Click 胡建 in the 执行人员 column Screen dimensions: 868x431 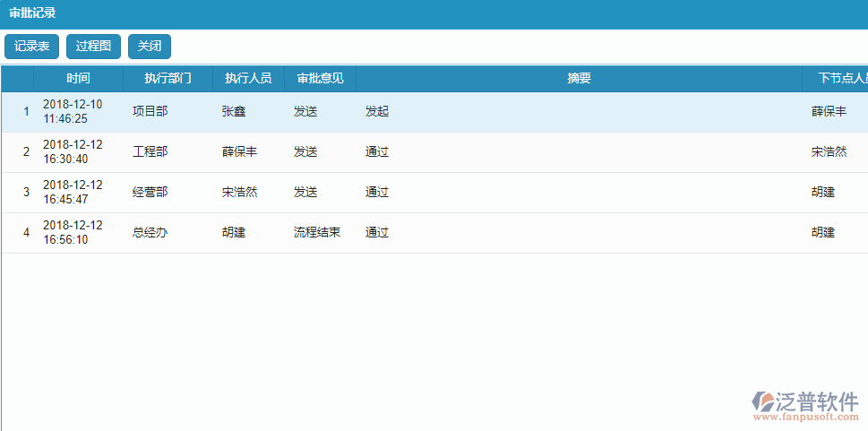tap(234, 233)
